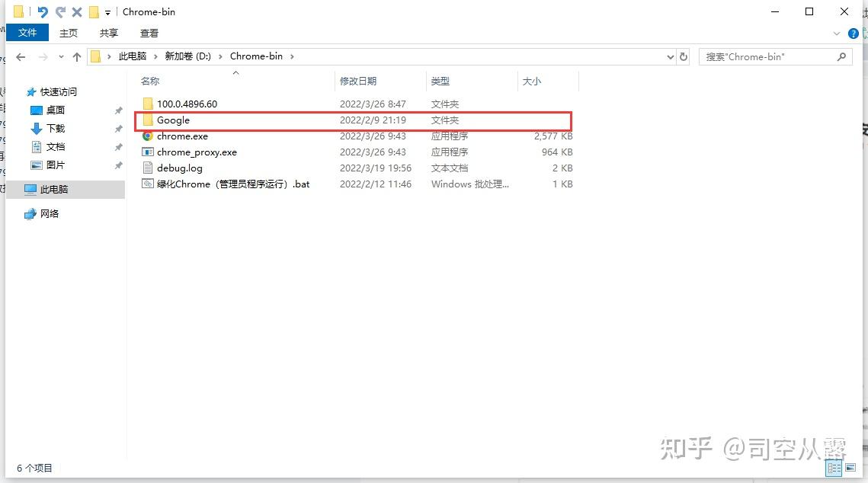Switch to large icons view in status bar
Screen dimensions: 868x483
(x=850, y=468)
